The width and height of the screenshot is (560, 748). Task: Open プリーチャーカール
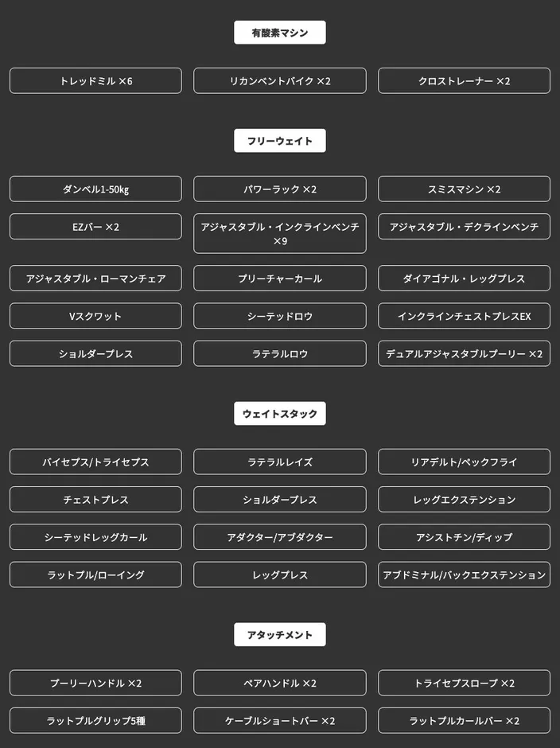pos(280,278)
